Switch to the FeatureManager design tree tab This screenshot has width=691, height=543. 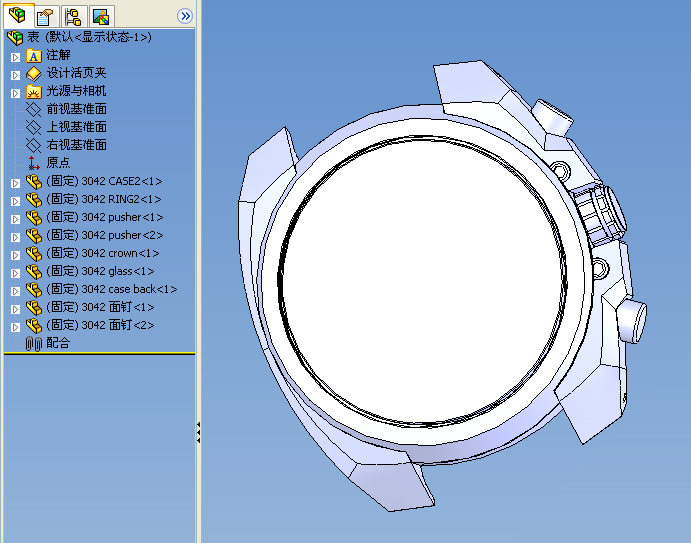tap(18, 15)
